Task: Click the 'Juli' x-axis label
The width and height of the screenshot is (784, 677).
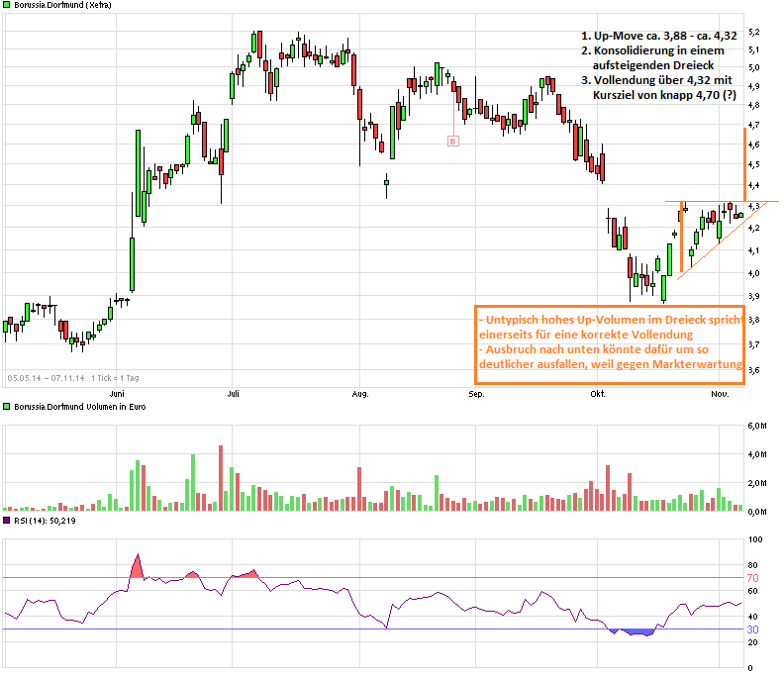Action: (x=233, y=394)
